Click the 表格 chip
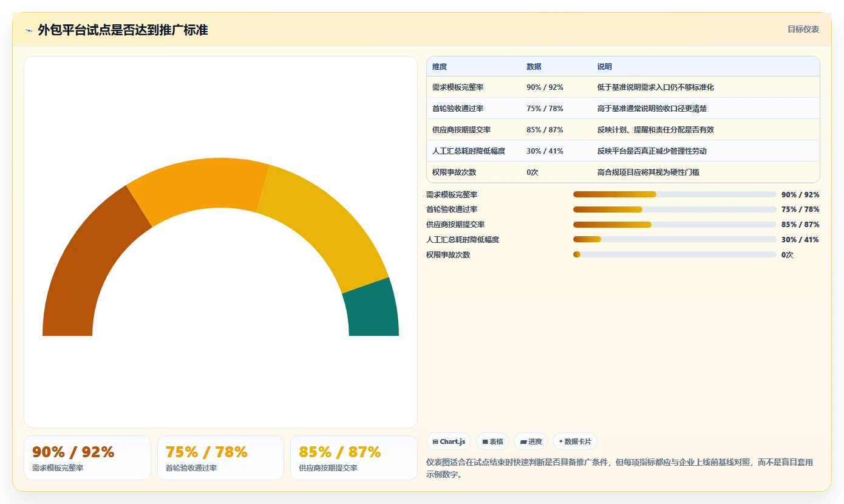 (x=492, y=441)
